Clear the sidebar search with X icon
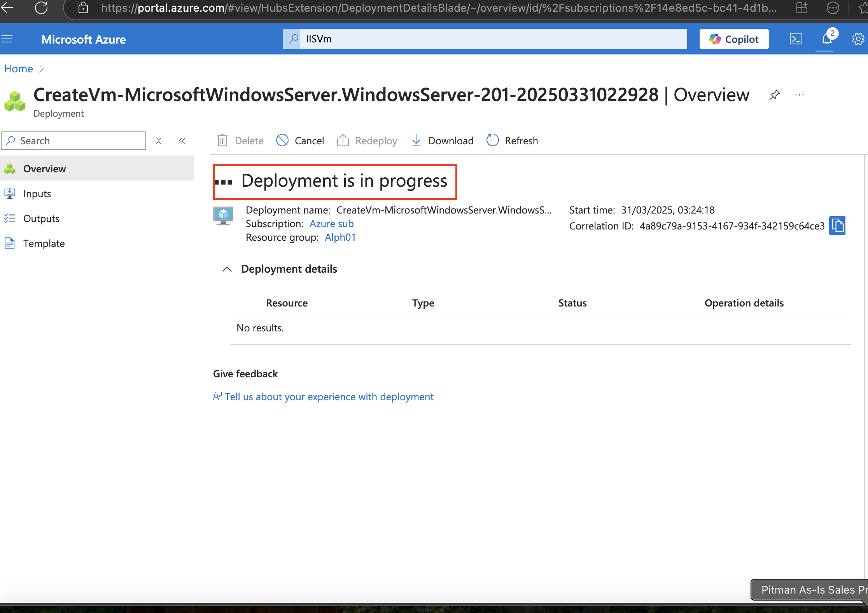868x613 pixels. point(159,141)
